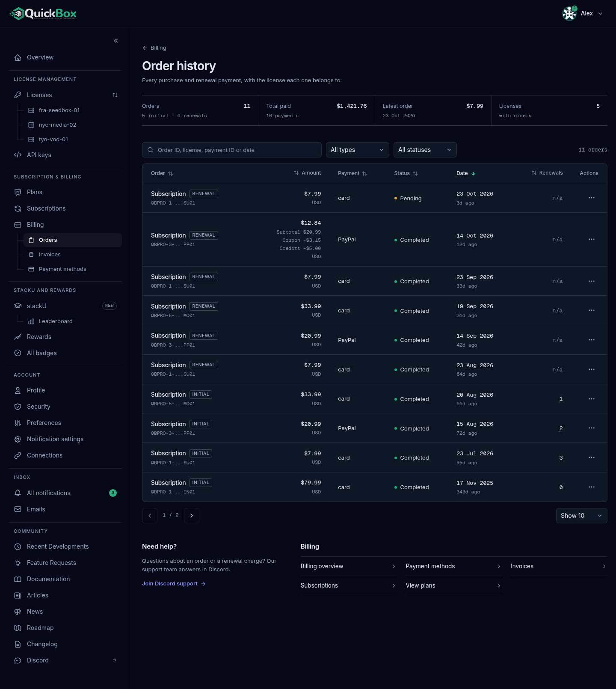Open stackU in the sidebar
The height and width of the screenshot is (689, 616).
pos(65,306)
